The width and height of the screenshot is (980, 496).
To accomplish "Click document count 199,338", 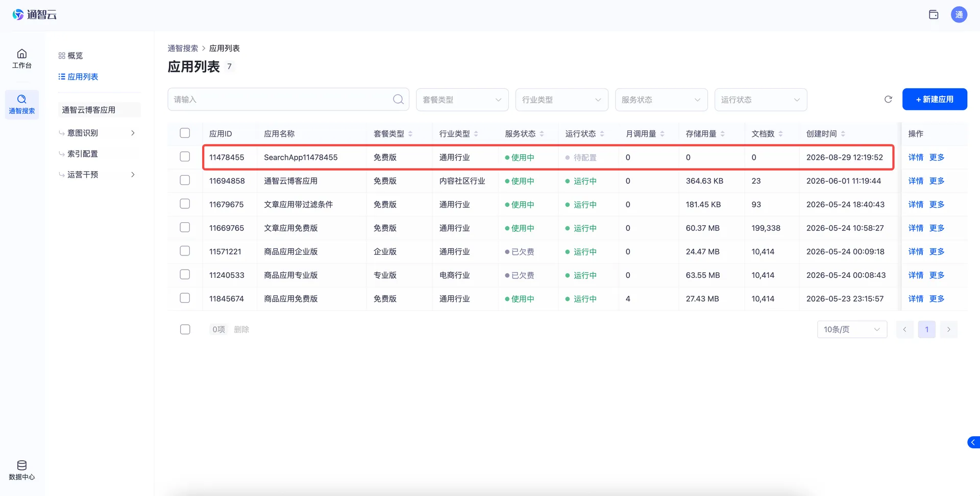I will click(766, 228).
